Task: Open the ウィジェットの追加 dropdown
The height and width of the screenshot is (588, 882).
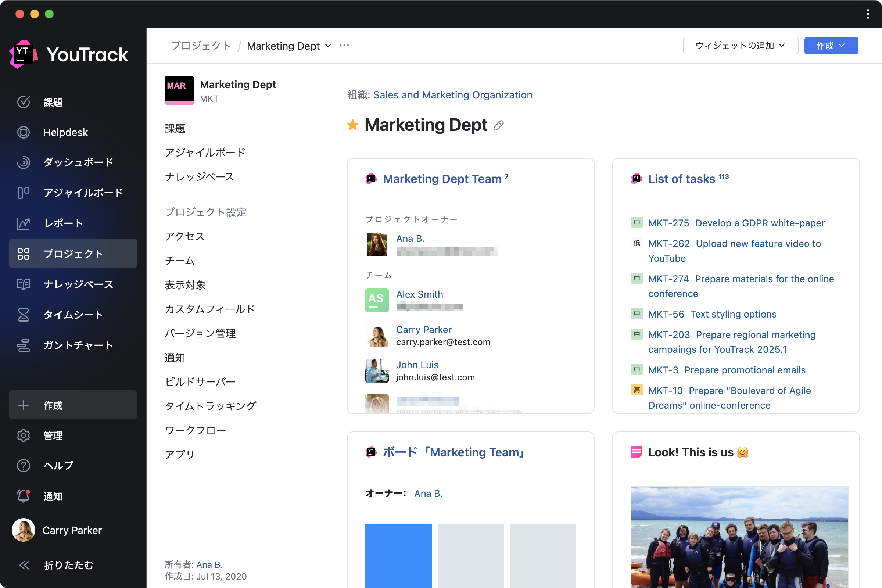Action: click(x=740, y=45)
